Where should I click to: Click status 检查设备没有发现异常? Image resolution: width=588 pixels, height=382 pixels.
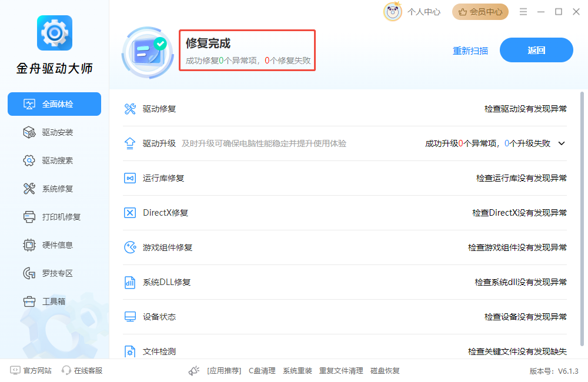[525, 317]
